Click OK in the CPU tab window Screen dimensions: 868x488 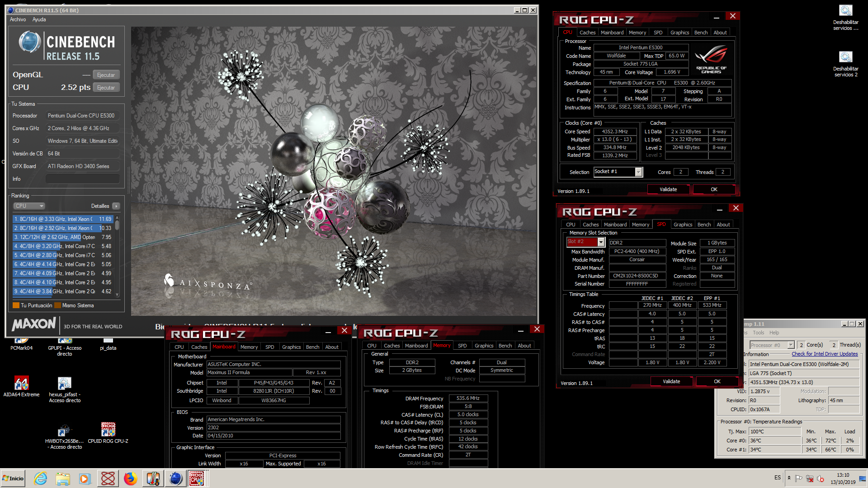coord(713,189)
